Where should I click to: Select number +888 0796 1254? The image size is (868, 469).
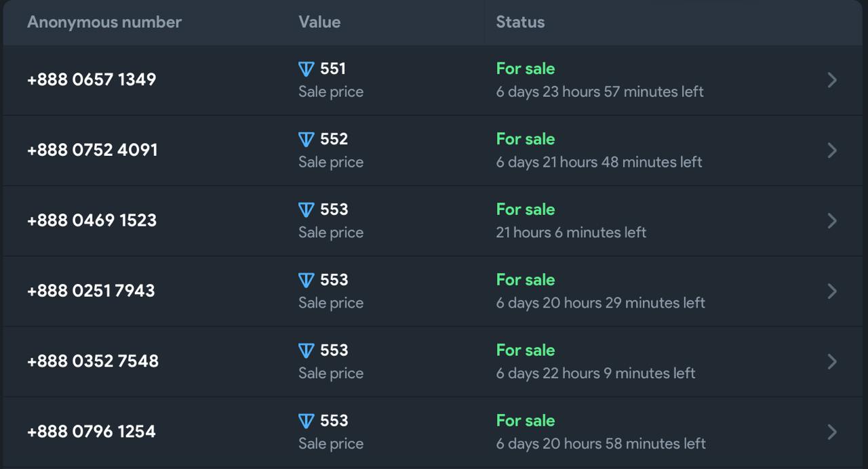[x=92, y=432]
